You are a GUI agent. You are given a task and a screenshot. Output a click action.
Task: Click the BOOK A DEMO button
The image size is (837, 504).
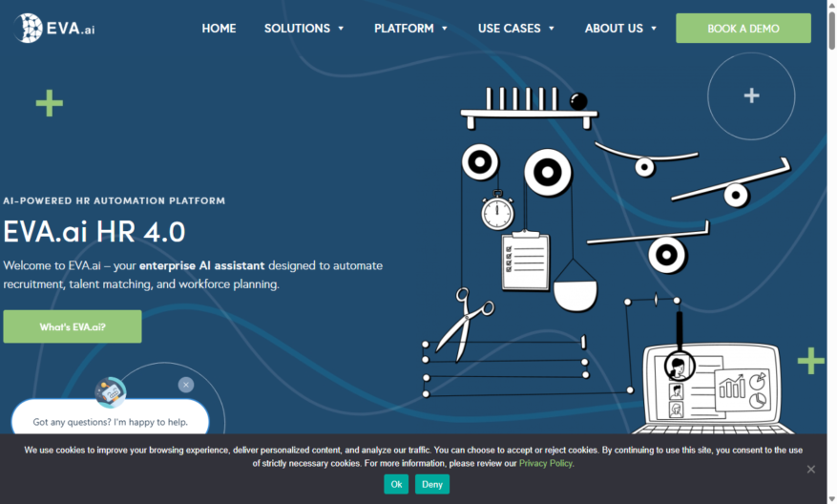pos(743,29)
